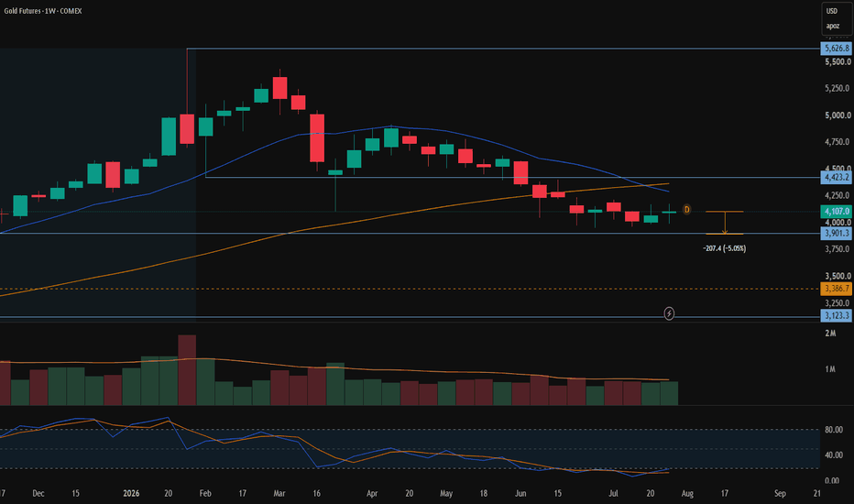Click the apoz label under USD
Screen dimensions: 854x504
832,27
